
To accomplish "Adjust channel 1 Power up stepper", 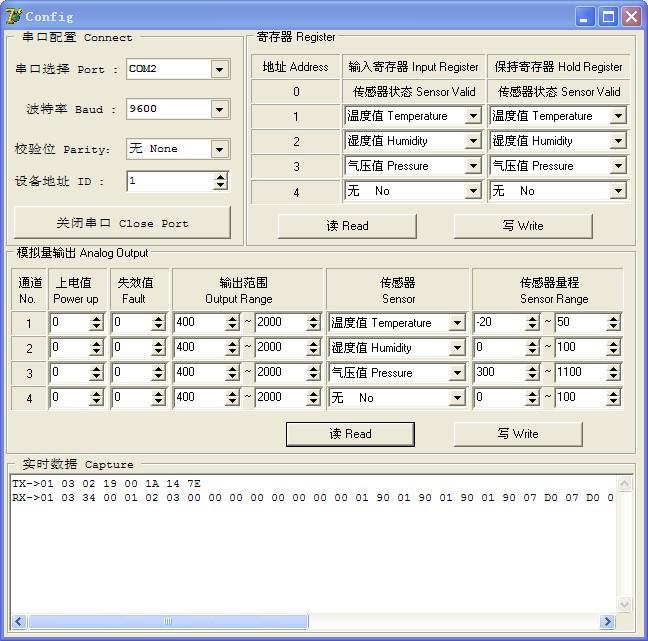I will coord(96,322).
